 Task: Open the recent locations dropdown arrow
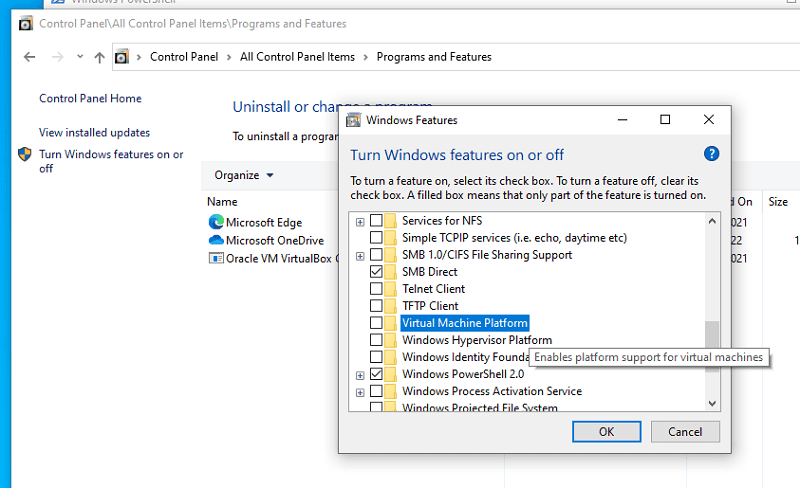click(80, 57)
